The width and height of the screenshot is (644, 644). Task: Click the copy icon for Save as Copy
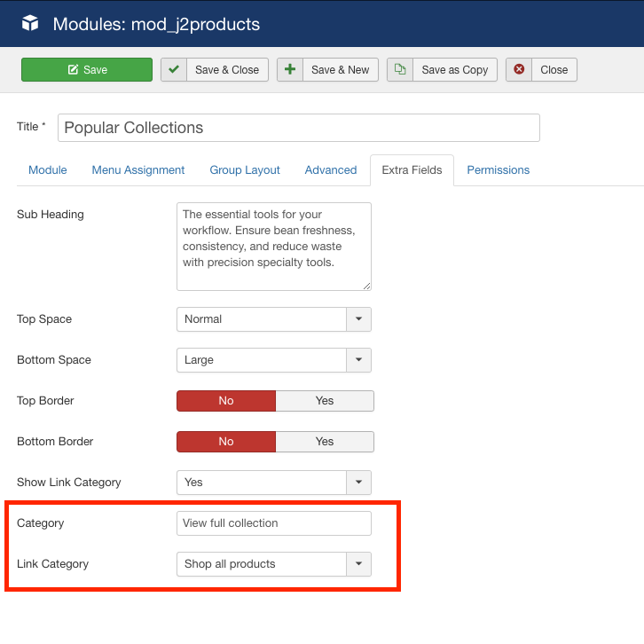click(x=400, y=70)
